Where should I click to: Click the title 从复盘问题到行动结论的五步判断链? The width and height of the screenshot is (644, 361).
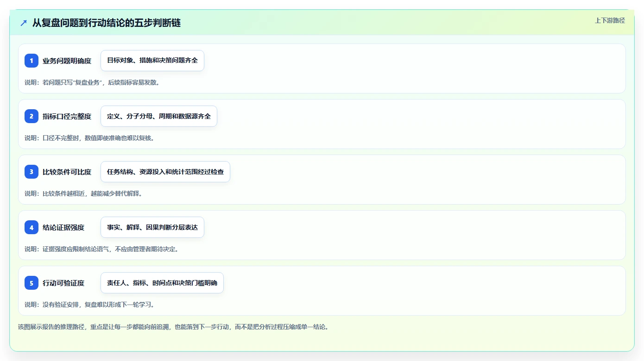coord(106,23)
